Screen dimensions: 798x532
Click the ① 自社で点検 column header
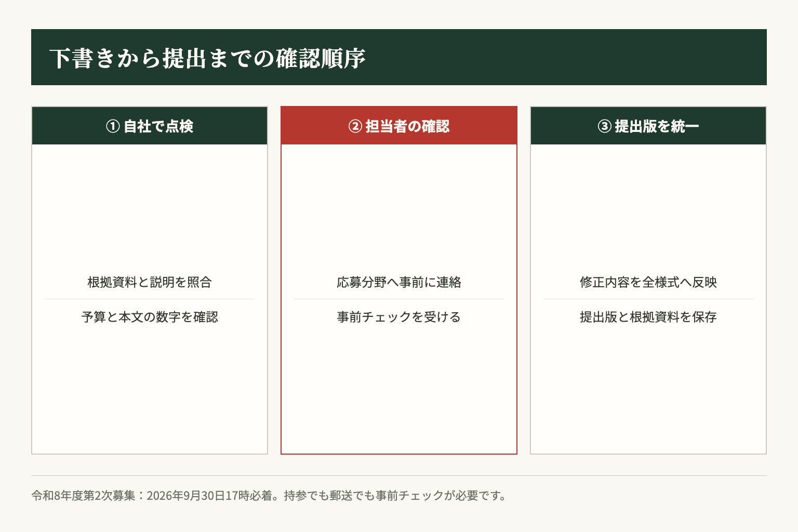click(150, 126)
